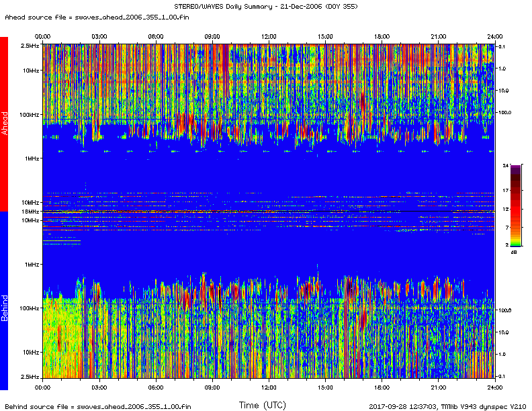
Task: Click the Behind panel's right-axis 100.0 label
Action: click(504, 310)
